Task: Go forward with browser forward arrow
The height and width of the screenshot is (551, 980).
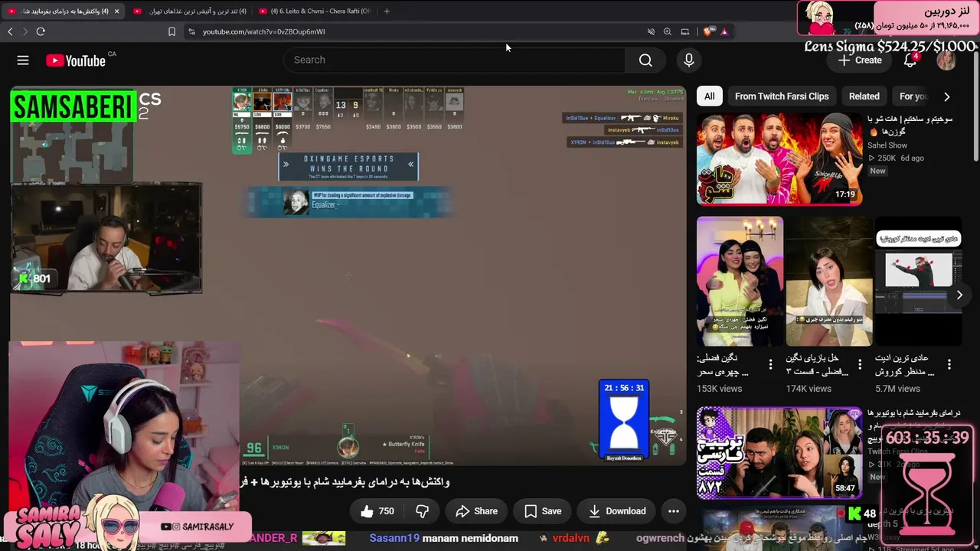Action: tap(24, 31)
